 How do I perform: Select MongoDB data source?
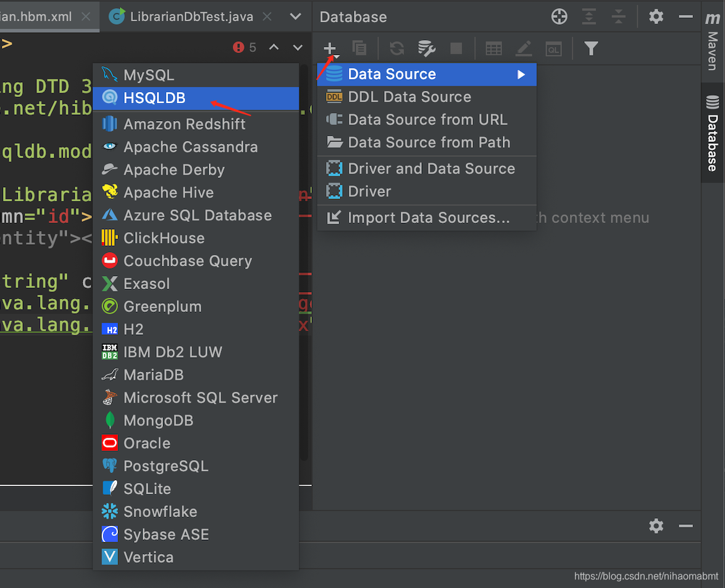click(196, 421)
